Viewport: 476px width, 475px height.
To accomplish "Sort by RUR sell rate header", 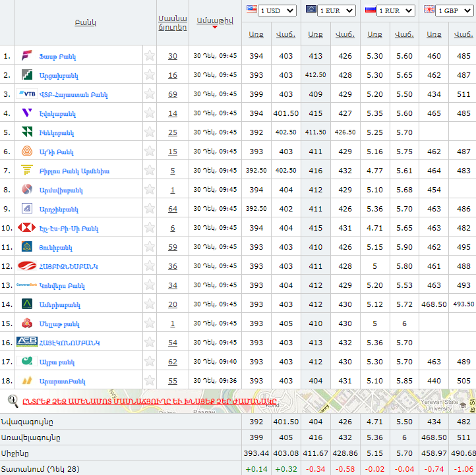I will pos(404,34).
